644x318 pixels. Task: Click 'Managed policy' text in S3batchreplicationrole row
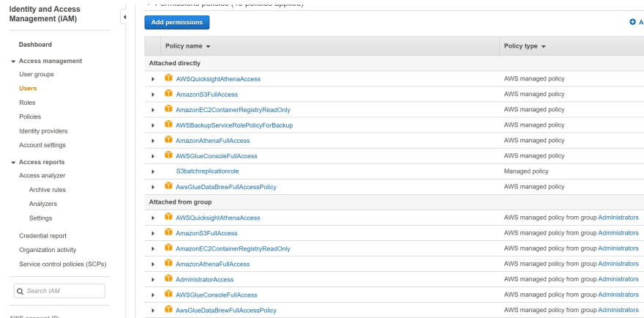pos(526,171)
